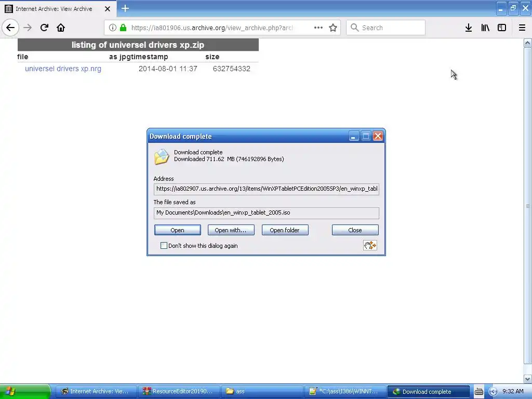Go back with the Firefox back arrow
Image resolution: width=532 pixels, height=399 pixels.
point(10,28)
